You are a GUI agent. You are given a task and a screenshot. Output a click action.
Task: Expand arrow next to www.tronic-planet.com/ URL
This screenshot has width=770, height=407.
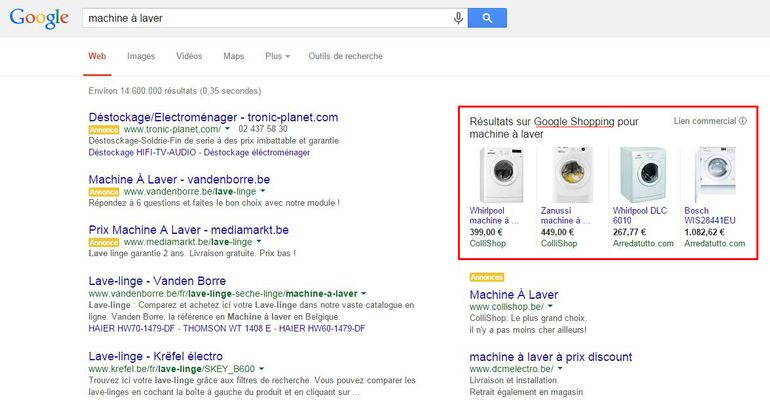(227, 129)
